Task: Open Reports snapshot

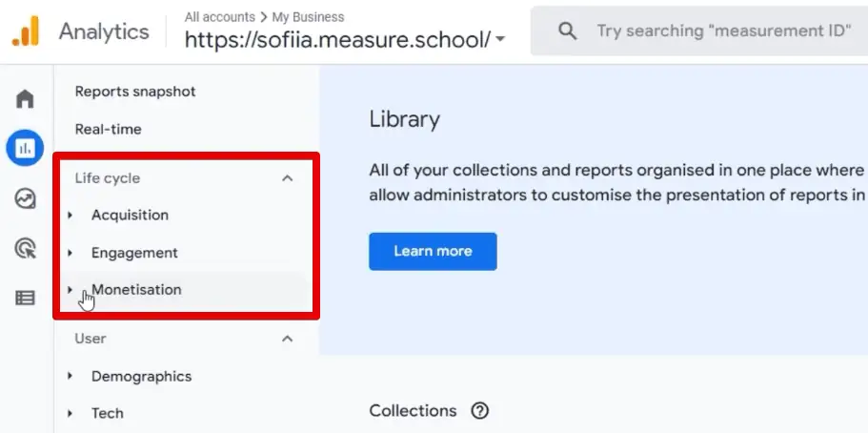Action: 135,92
